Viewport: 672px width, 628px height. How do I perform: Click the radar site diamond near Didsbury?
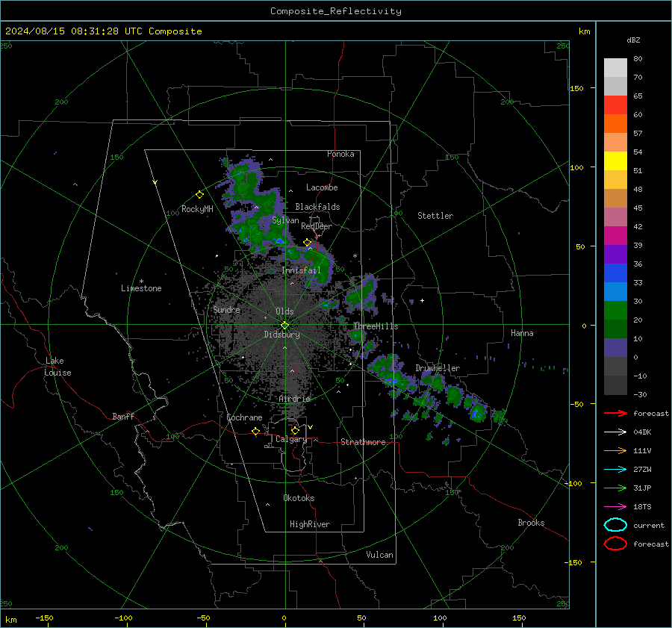284,326
